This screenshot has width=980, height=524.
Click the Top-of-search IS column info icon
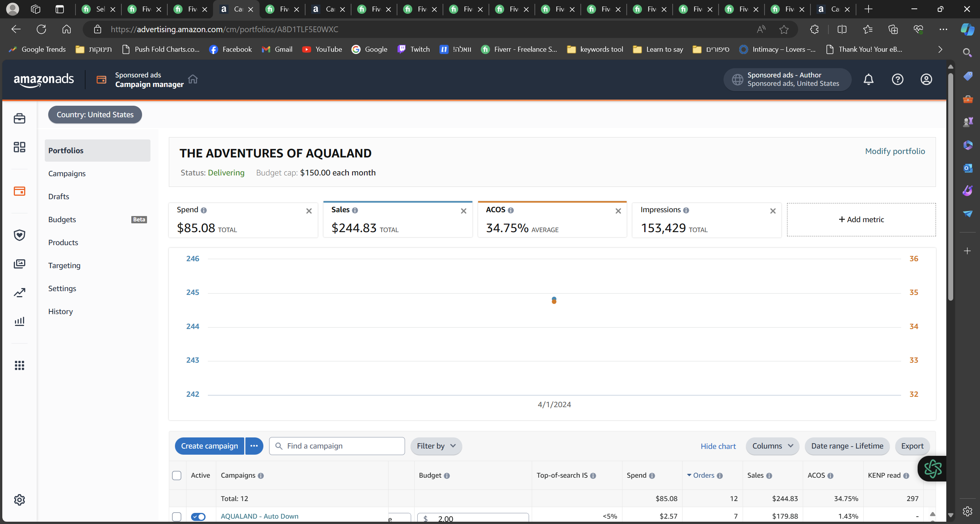593,476
